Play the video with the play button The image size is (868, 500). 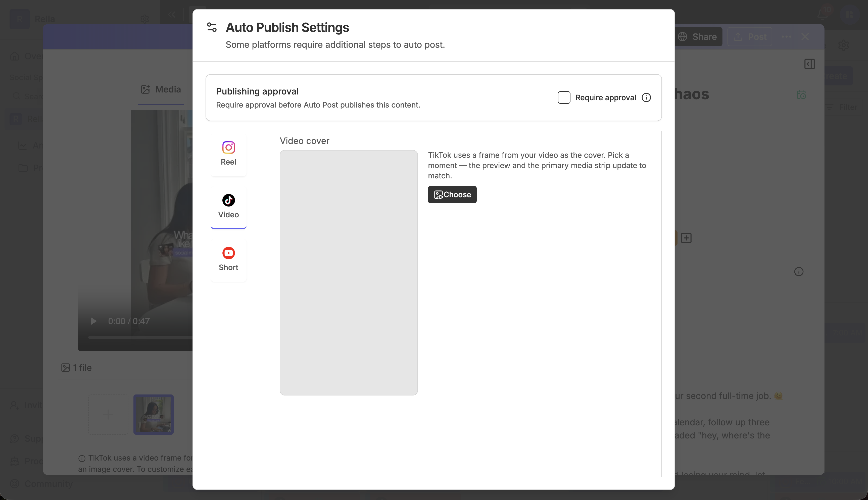click(x=93, y=321)
